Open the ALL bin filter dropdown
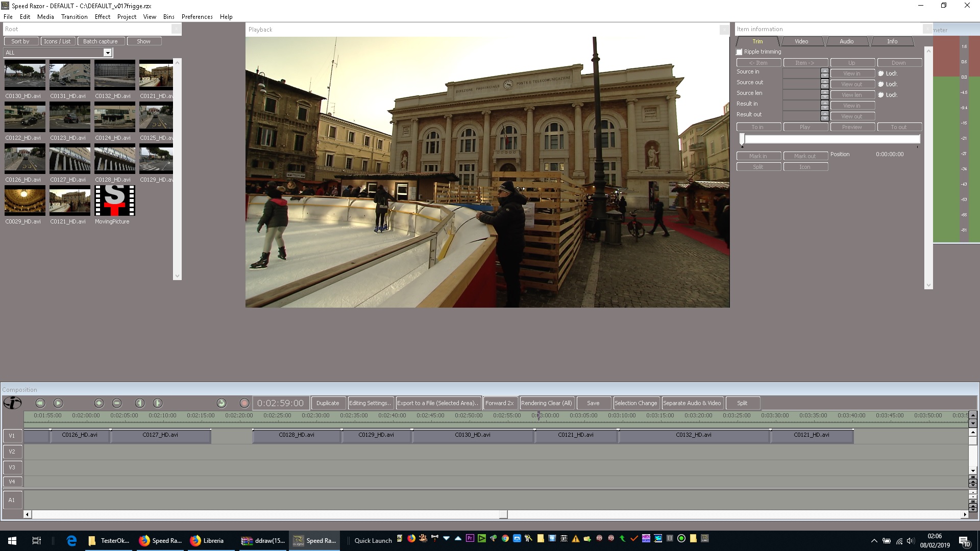The height and width of the screenshot is (551, 980). click(107, 53)
